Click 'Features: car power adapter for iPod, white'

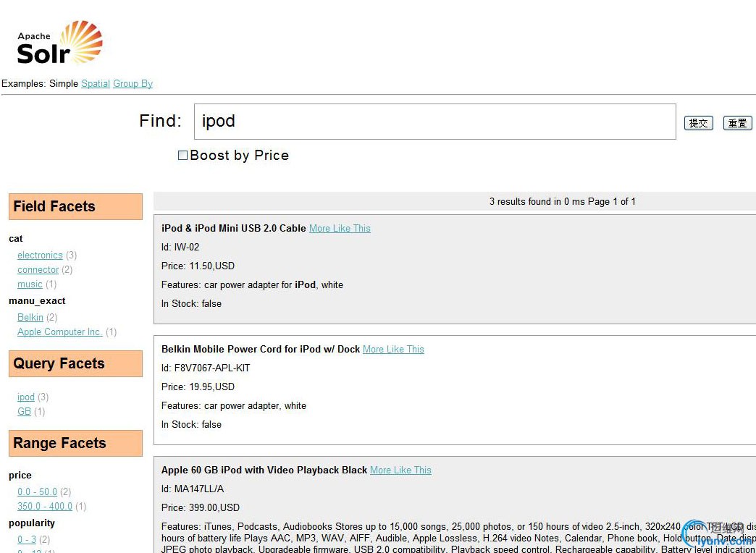[x=252, y=284]
